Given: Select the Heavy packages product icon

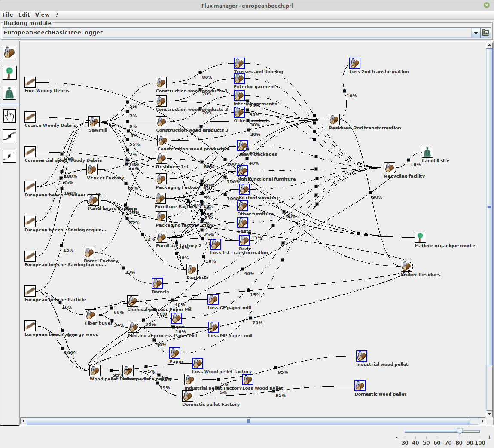Looking at the screenshot, I should point(243,146).
